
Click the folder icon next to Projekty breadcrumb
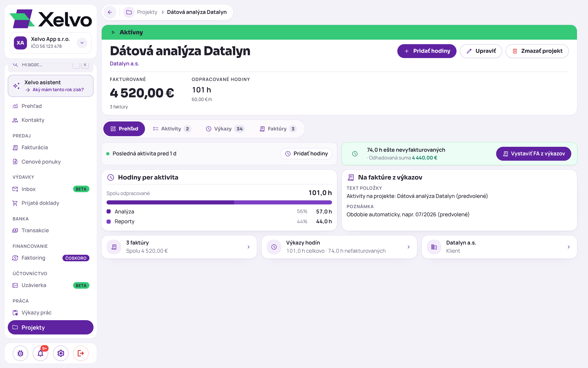(x=129, y=12)
